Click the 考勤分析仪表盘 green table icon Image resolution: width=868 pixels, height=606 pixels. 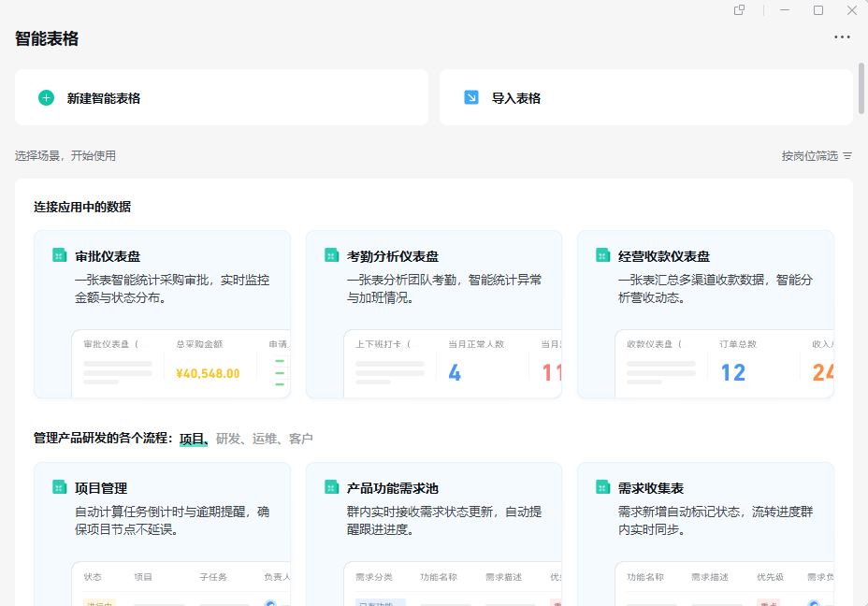329,255
